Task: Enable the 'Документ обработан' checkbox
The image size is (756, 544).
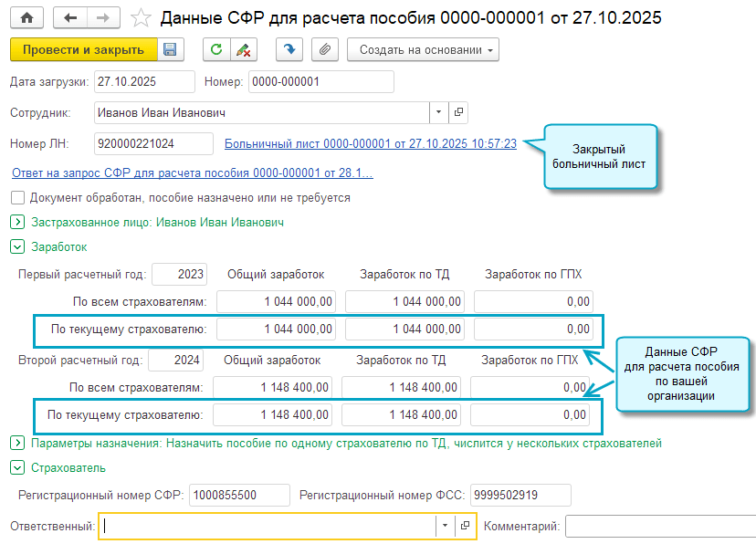Action: pos(17,197)
